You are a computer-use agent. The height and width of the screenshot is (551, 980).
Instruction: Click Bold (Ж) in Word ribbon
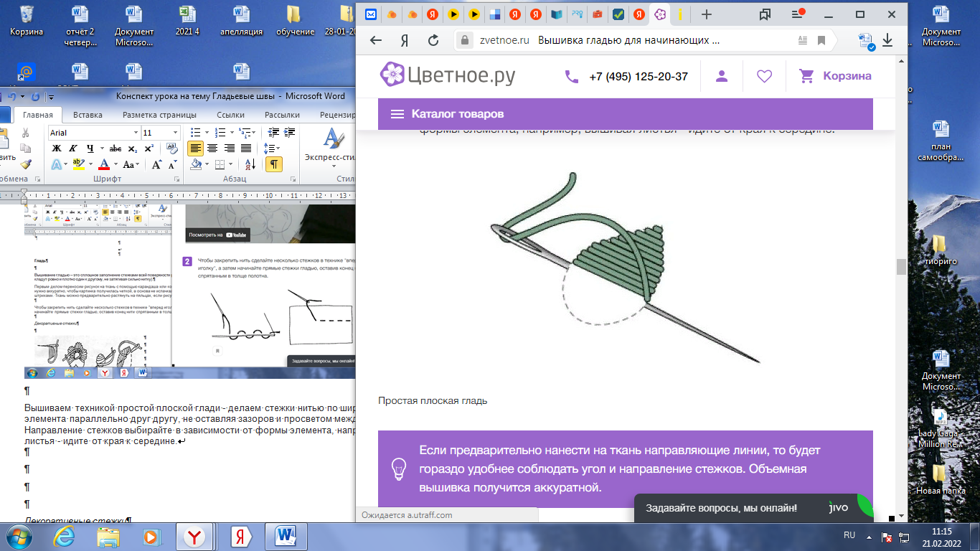(56, 149)
